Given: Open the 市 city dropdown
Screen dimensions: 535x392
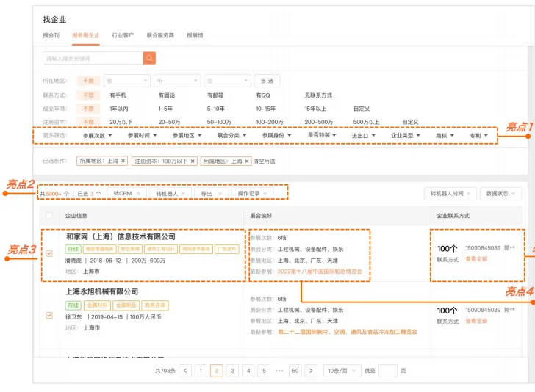Looking at the screenshot, I should tap(177, 81).
